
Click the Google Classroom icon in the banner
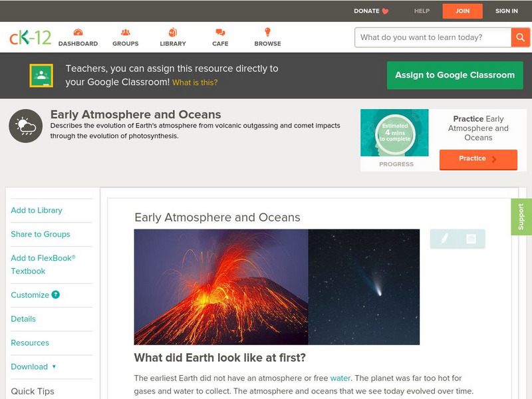tap(41, 74)
